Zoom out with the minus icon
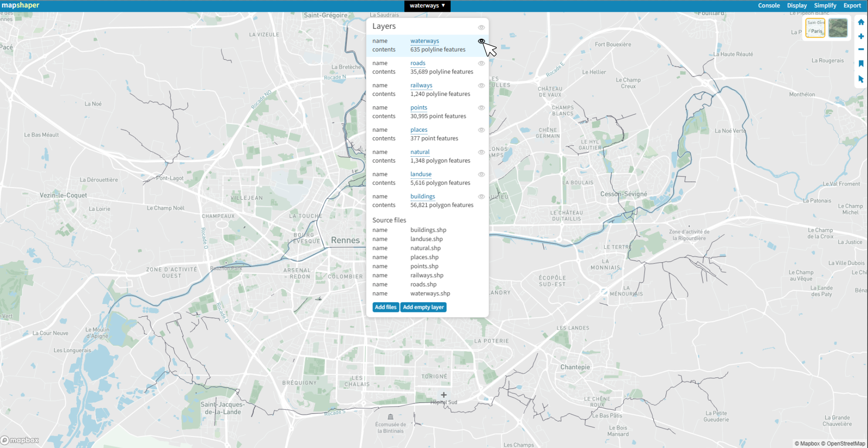 [861, 49]
